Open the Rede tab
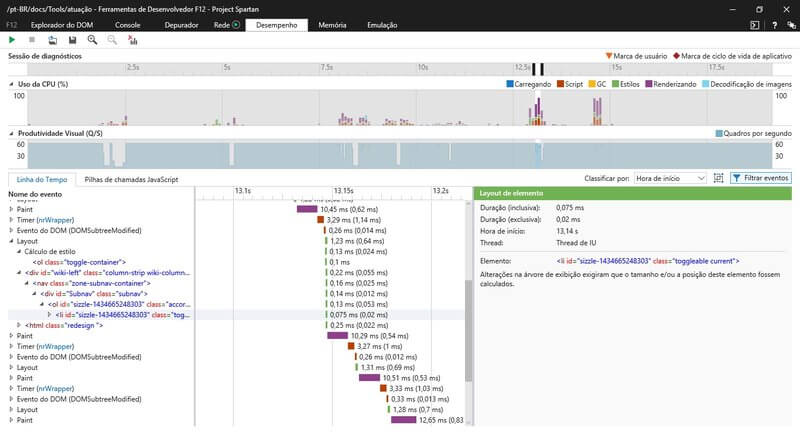This screenshot has height=432, width=800. point(221,25)
